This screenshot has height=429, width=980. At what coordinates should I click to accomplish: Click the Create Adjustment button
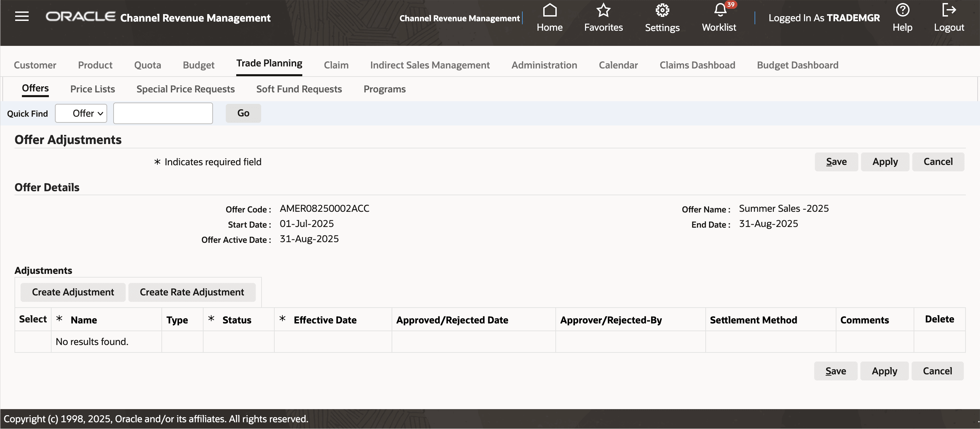(x=73, y=292)
